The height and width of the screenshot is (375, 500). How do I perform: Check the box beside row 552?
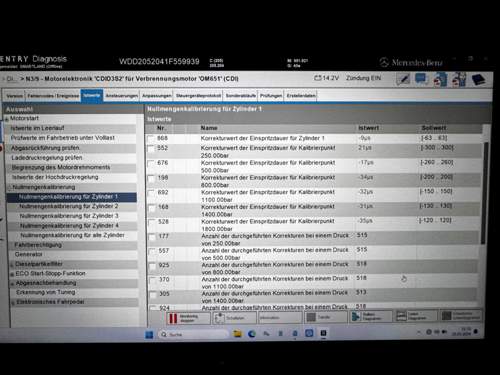click(151, 149)
